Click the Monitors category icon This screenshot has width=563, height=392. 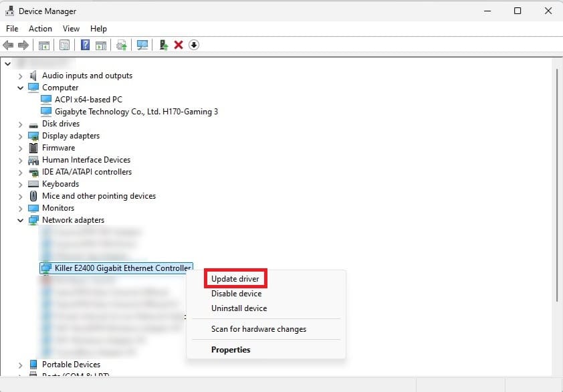pyautogui.click(x=33, y=208)
